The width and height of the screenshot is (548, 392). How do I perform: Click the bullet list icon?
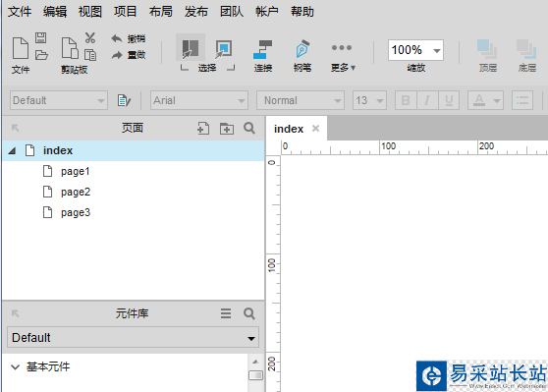(x=522, y=101)
